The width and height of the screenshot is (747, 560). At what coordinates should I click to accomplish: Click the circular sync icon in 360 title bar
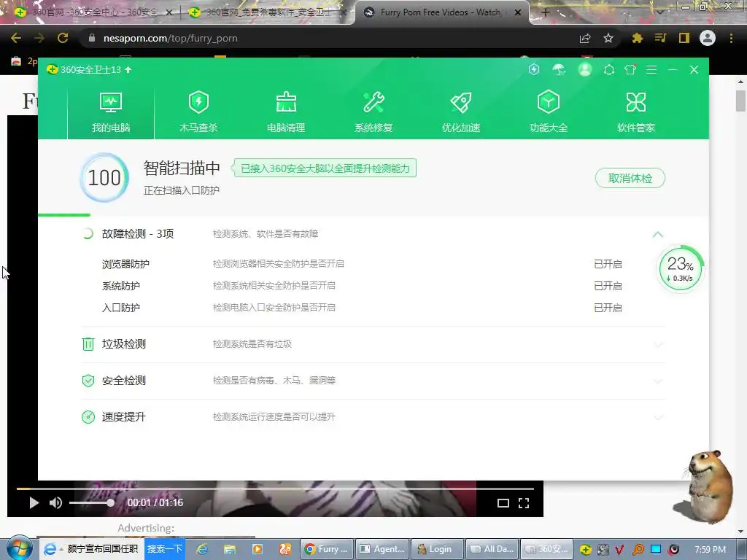pyautogui.click(x=608, y=70)
